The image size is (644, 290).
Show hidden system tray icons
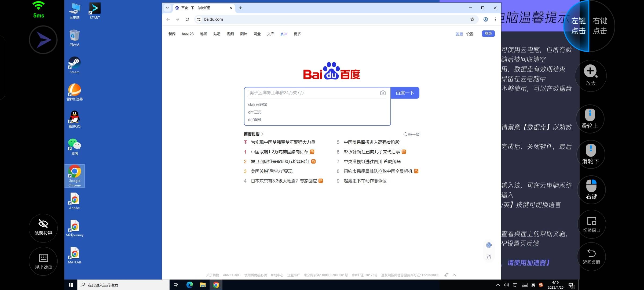point(498,285)
